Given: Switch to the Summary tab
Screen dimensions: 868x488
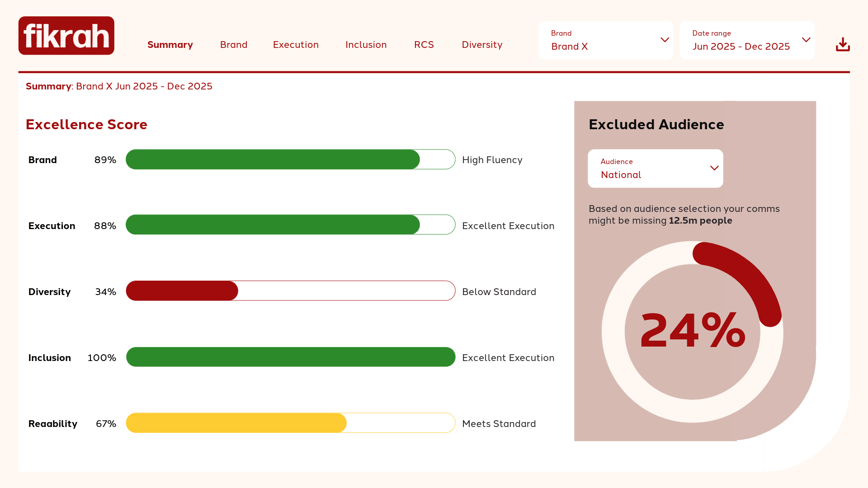Looking at the screenshot, I should 170,45.
